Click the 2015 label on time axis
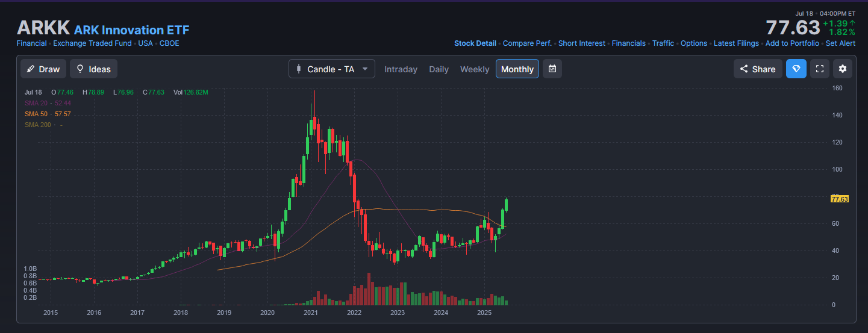This screenshot has height=333, width=868. (x=51, y=313)
